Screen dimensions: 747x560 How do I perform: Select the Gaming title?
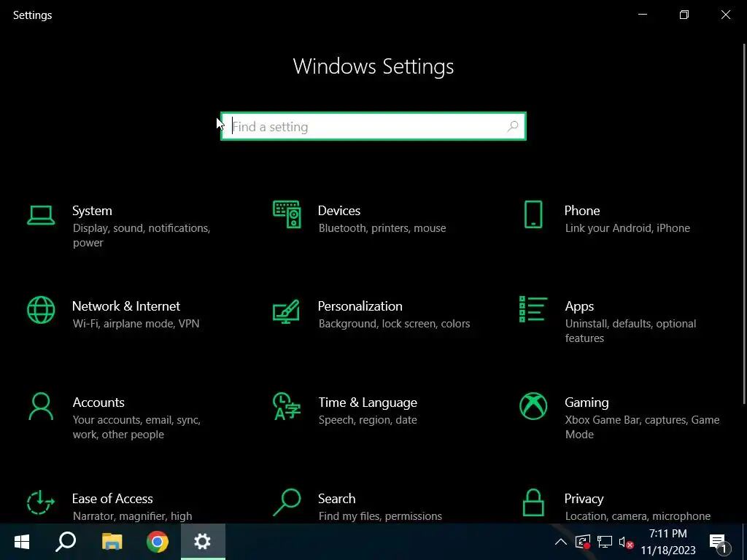click(x=587, y=402)
